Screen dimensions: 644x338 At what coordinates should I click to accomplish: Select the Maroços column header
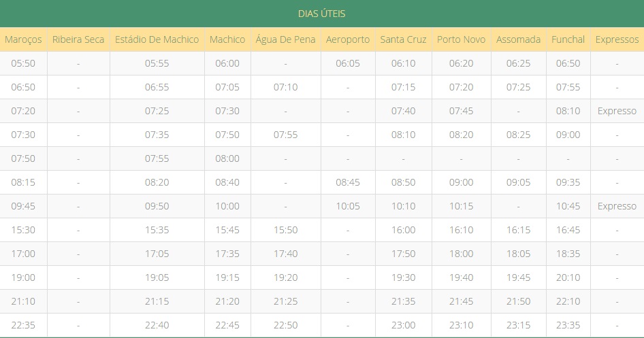[x=23, y=39]
